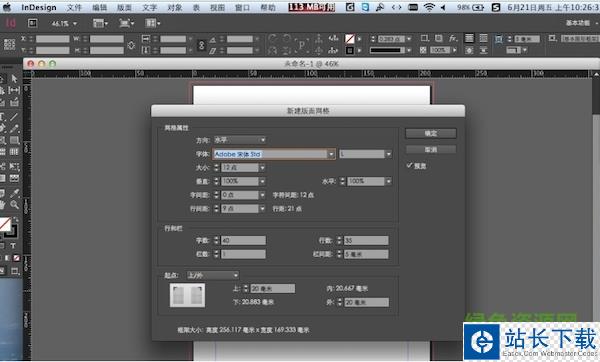Open the 文字 Type menu

pyautogui.click(x=150, y=7)
